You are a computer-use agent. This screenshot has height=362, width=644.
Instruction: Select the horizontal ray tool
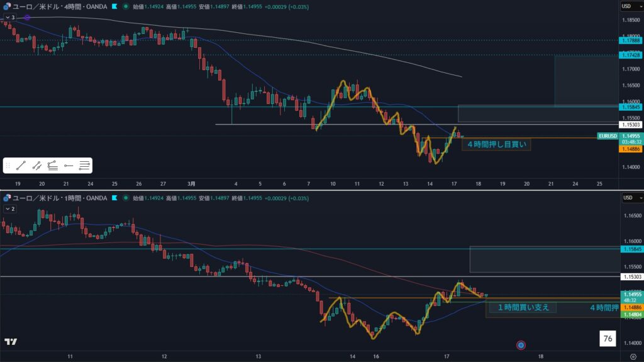coord(69,166)
